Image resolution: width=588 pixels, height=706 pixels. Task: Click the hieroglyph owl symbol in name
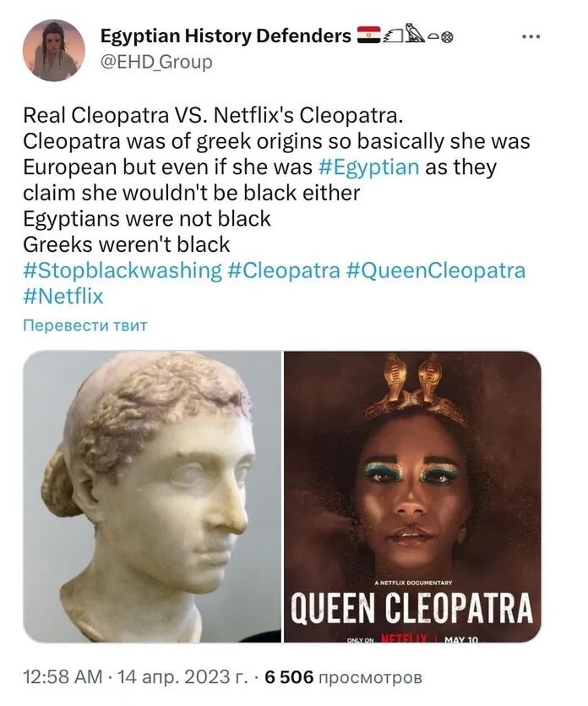click(x=414, y=34)
